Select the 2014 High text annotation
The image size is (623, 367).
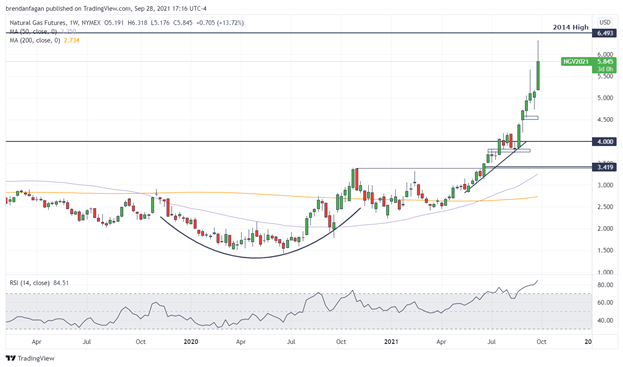pos(570,27)
